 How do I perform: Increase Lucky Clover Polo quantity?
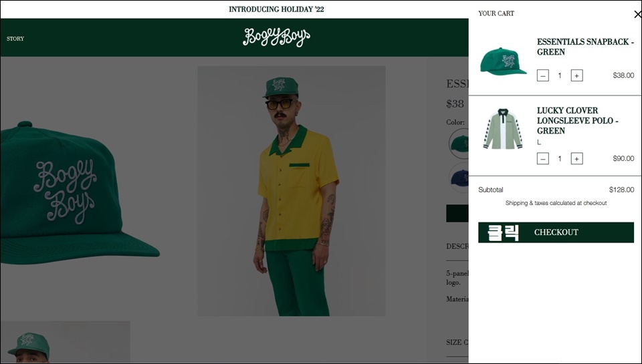tap(577, 159)
